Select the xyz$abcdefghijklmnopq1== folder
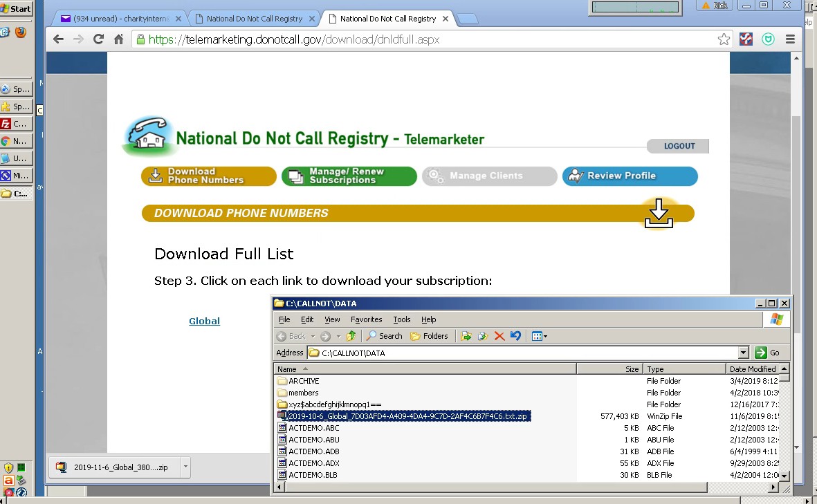Screen dimensions: 817x504 (329, 404)
